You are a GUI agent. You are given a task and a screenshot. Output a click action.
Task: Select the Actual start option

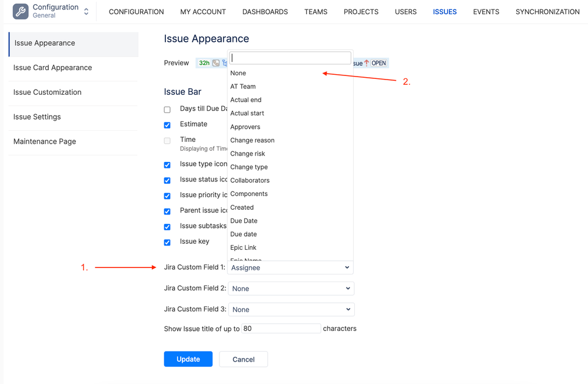290,113
